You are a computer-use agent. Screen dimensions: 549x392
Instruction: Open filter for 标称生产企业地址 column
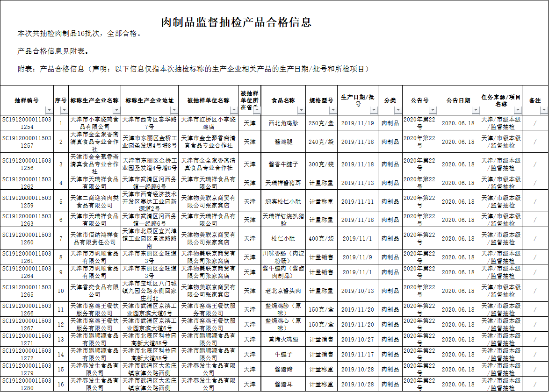174,110
